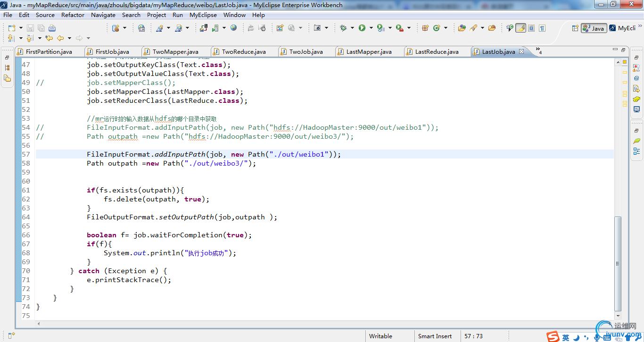The width and height of the screenshot is (644, 342).
Task: Open the Refactor menu
Action: [x=73, y=15]
